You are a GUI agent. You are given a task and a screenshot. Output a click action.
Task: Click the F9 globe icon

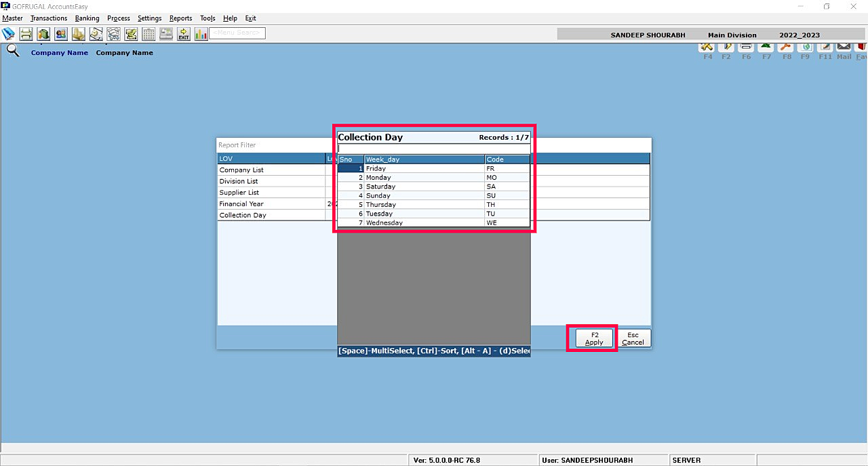tap(805, 47)
